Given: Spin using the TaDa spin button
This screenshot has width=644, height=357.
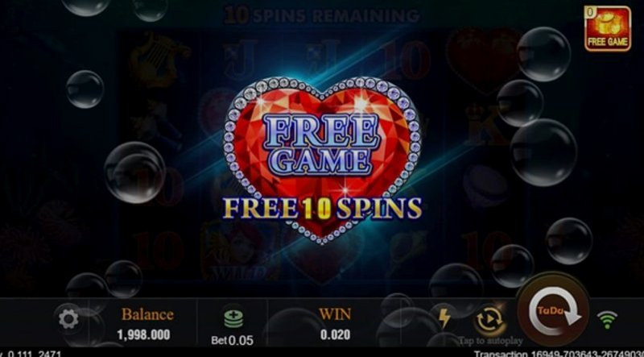Looking at the screenshot, I should 553,310.
